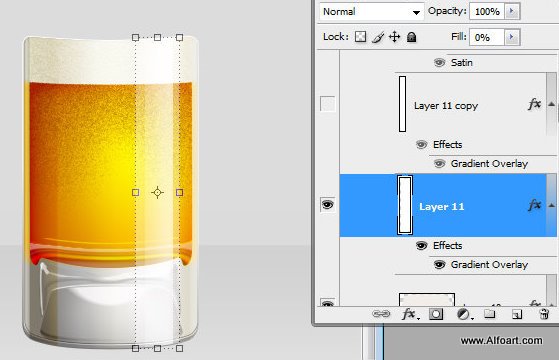Click the Create new layer icon

[x=517, y=314]
